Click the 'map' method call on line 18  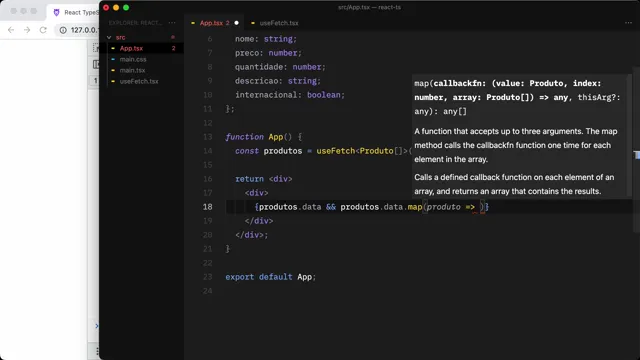click(x=415, y=207)
